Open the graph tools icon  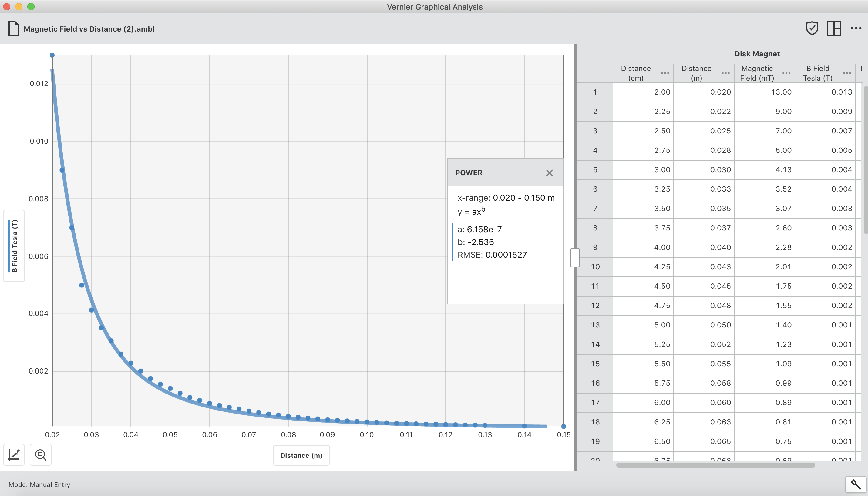click(x=14, y=454)
